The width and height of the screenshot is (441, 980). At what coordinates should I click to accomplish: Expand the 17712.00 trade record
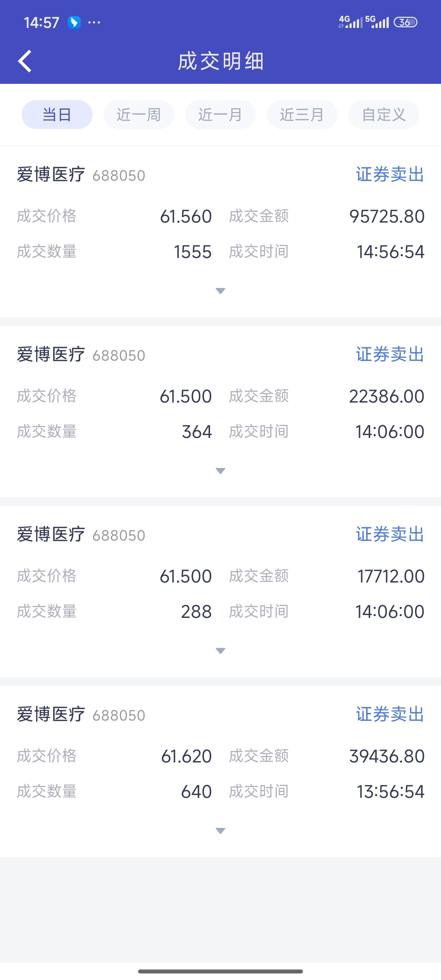click(220, 651)
